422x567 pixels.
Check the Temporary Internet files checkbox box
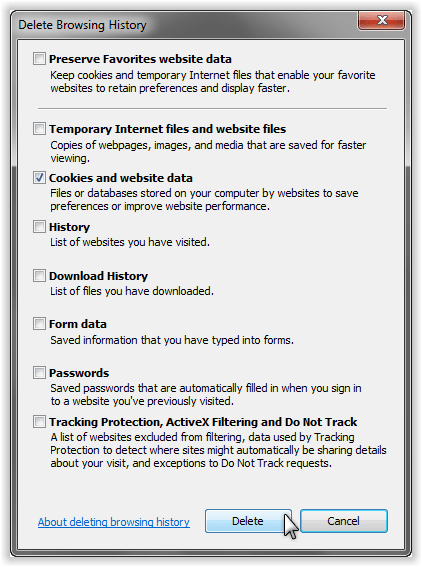coord(39,129)
